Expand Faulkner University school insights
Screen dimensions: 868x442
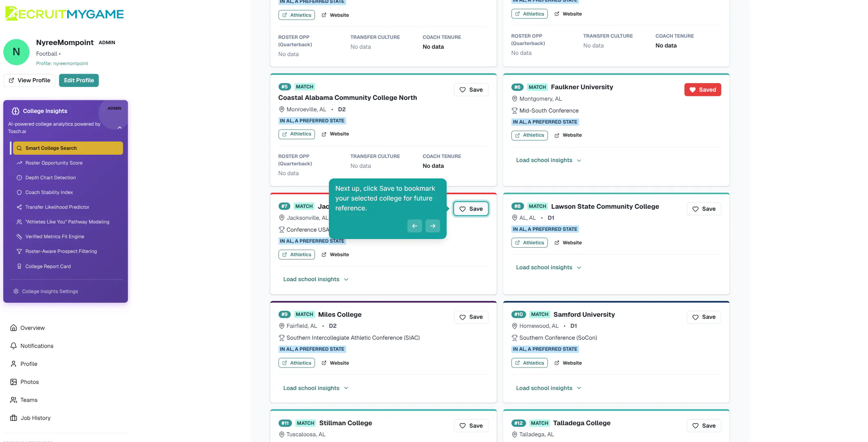(549, 160)
